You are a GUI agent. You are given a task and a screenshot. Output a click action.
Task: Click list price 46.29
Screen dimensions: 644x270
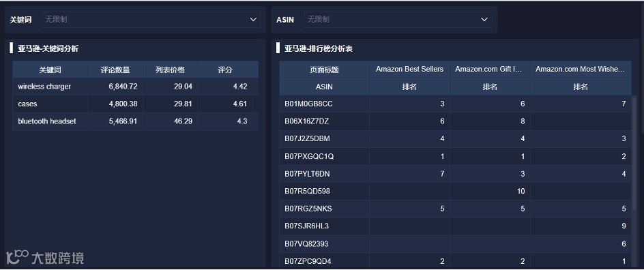tap(184, 121)
